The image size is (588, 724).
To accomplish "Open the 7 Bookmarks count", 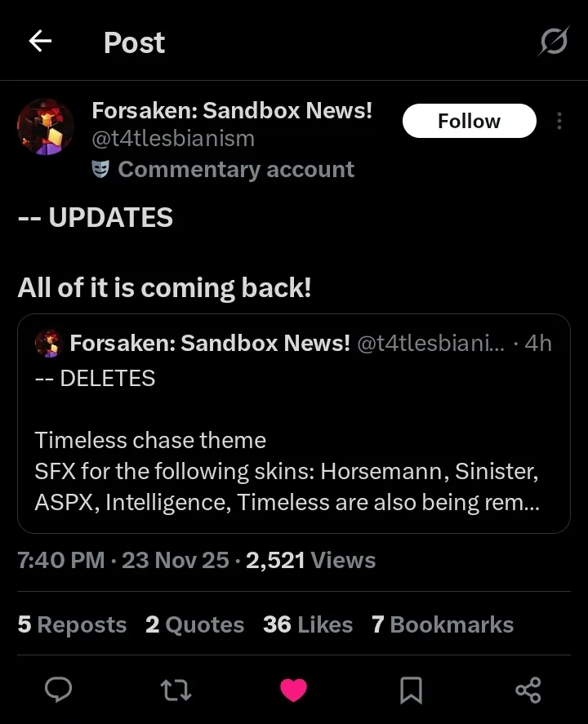I will pyautogui.click(x=442, y=624).
